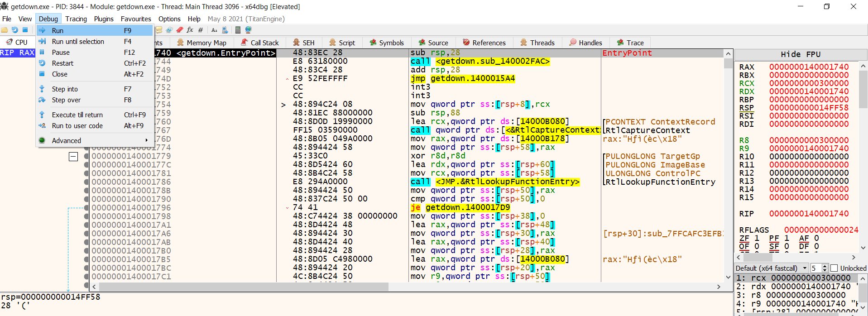Toggle breakpoint dot at address 00000001400017B0
Viewport: 868px width, 316px height.
(x=86, y=251)
